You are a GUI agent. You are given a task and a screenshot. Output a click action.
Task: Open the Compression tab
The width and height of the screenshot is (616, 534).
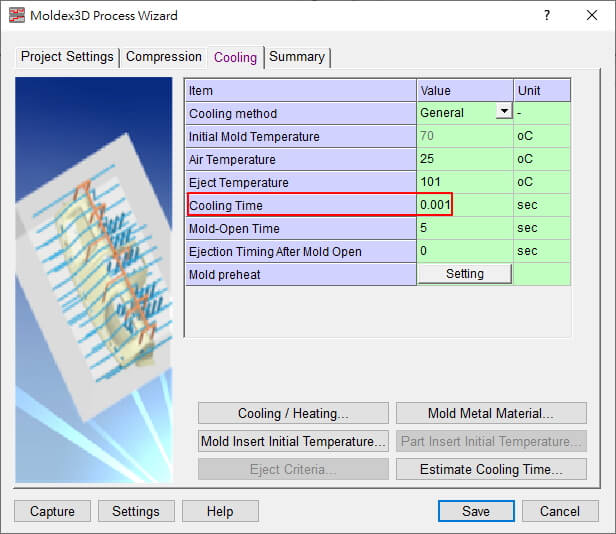click(x=163, y=57)
